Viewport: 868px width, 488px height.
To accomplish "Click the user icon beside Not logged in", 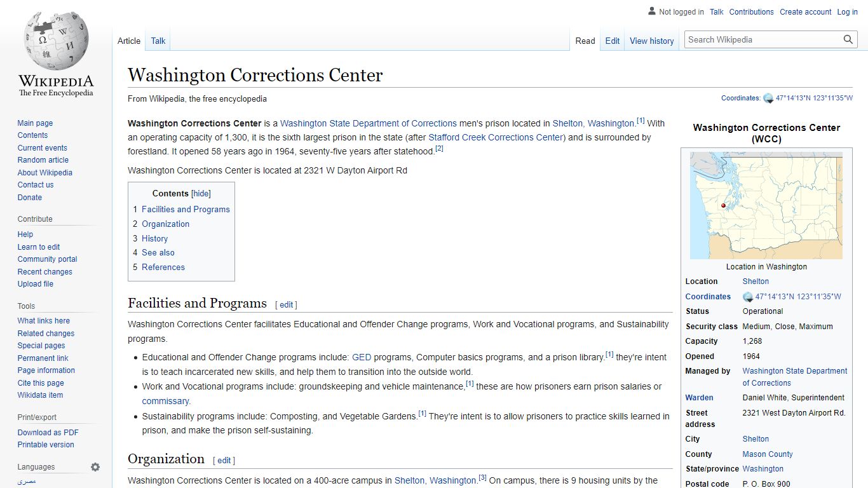I will click(x=652, y=11).
